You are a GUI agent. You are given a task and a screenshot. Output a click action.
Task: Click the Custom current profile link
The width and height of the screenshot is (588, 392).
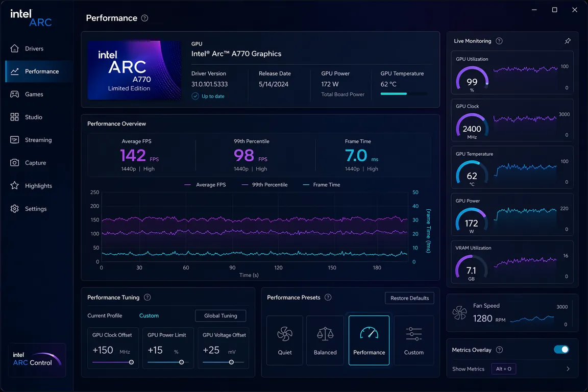coord(149,316)
